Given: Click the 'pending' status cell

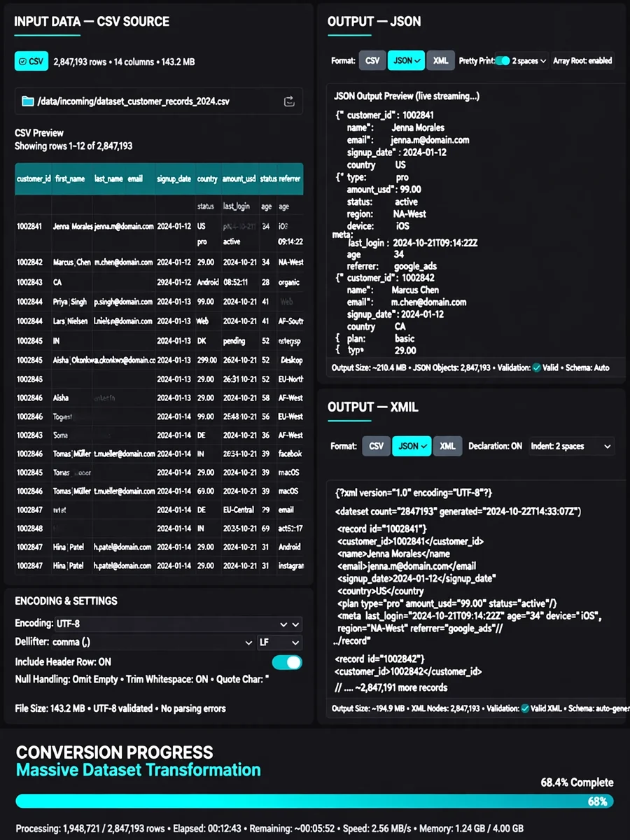Looking at the screenshot, I should click(x=234, y=341).
